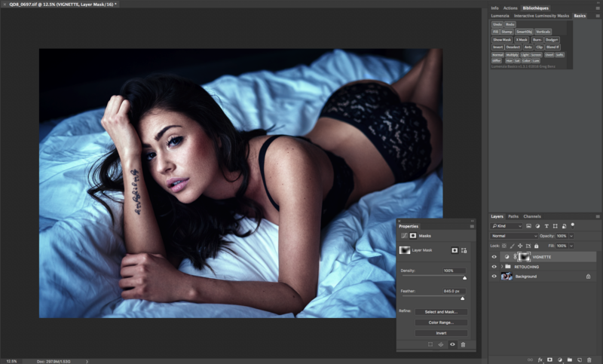Click the lock all padlock icon
Screen dimensions: 603x364
[536, 246]
